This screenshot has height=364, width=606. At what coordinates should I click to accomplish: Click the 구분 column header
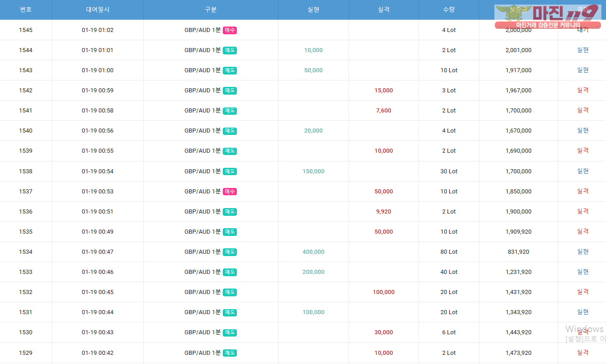pyautogui.click(x=210, y=10)
